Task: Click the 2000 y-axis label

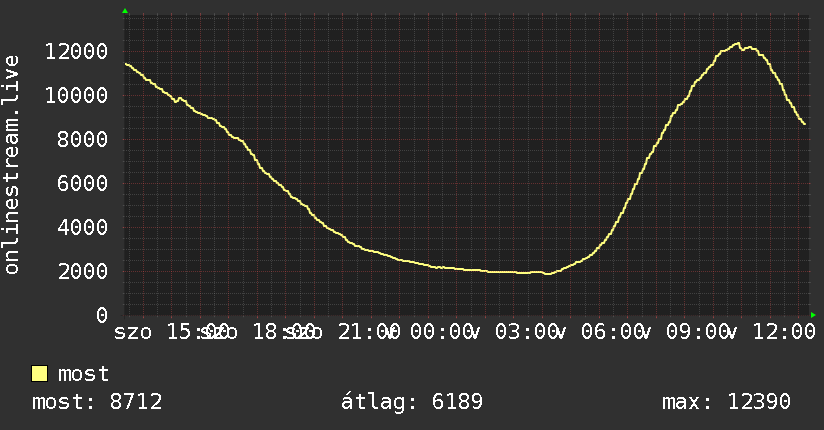Action: 83,271
